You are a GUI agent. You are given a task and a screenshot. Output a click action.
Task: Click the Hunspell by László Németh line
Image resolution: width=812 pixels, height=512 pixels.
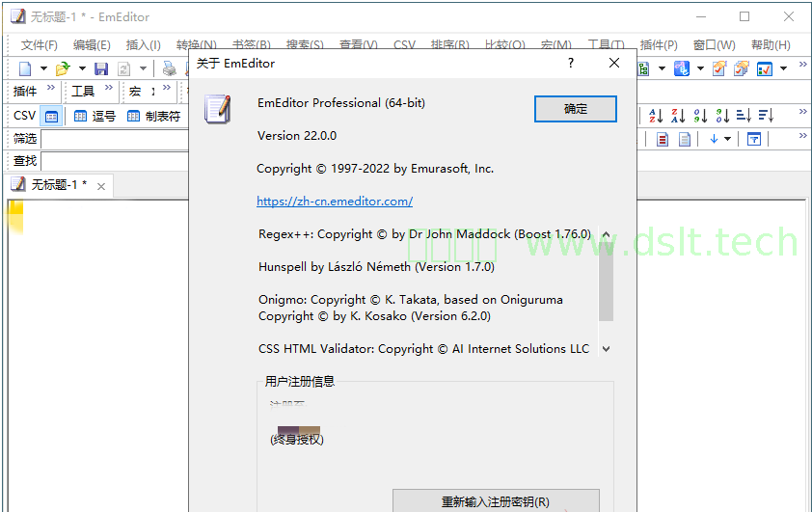tap(376, 267)
